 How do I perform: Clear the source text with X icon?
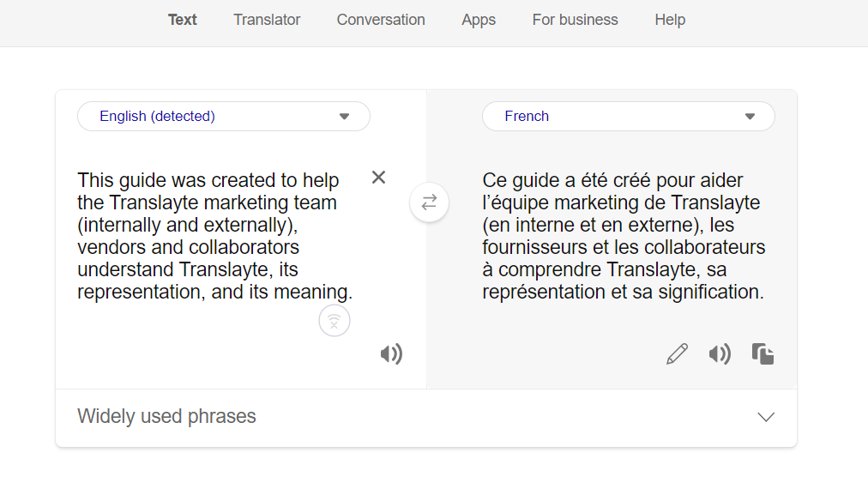coord(378,178)
